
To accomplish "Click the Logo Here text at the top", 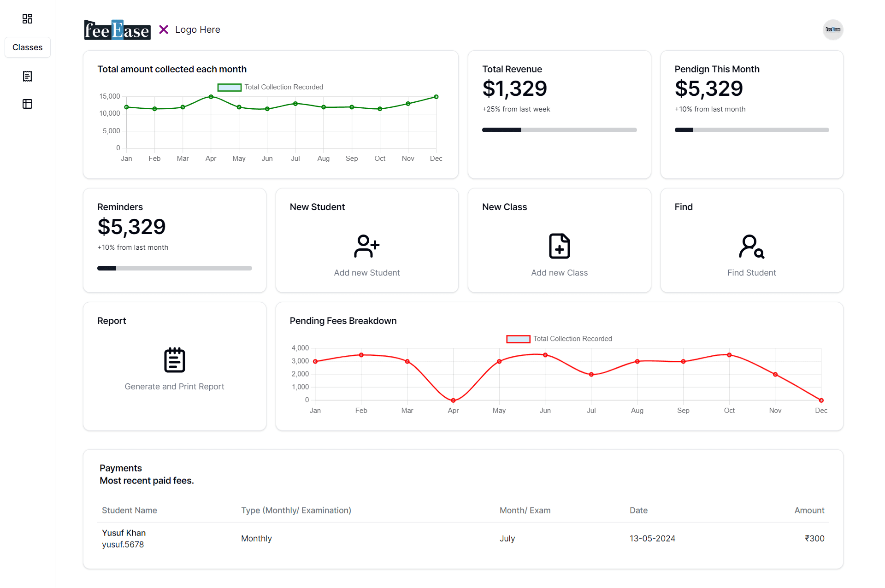I will (x=197, y=29).
